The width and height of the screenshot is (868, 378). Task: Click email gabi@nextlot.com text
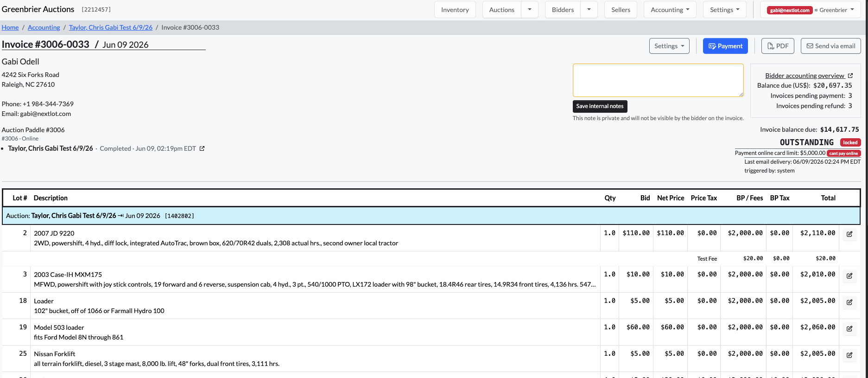[45, 114]
